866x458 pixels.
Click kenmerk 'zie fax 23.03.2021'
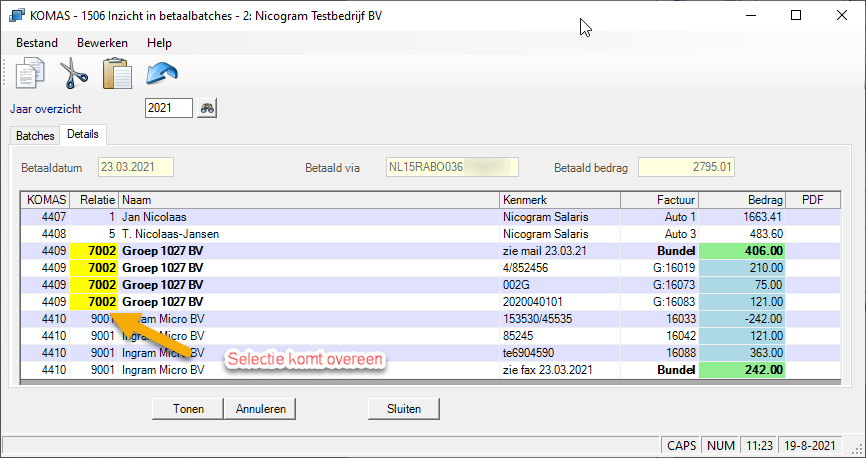560,370
